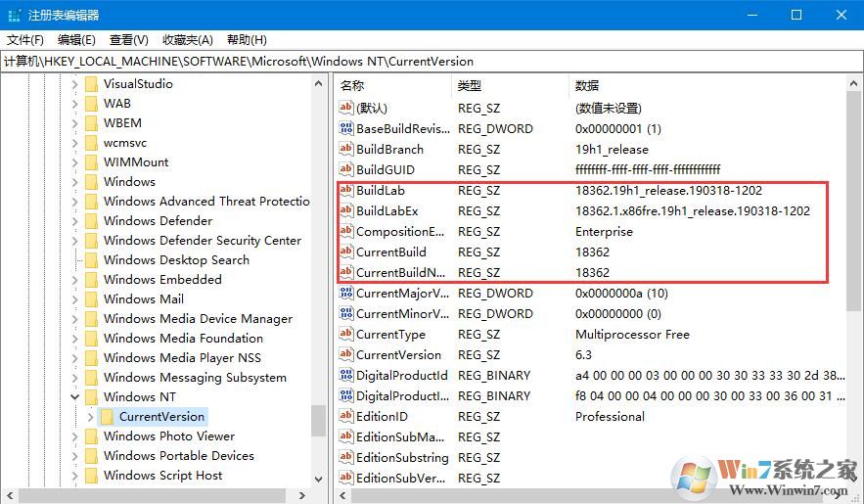Click the BuildGUID string icon
The image size is (864, 504).
coord(346,169)
